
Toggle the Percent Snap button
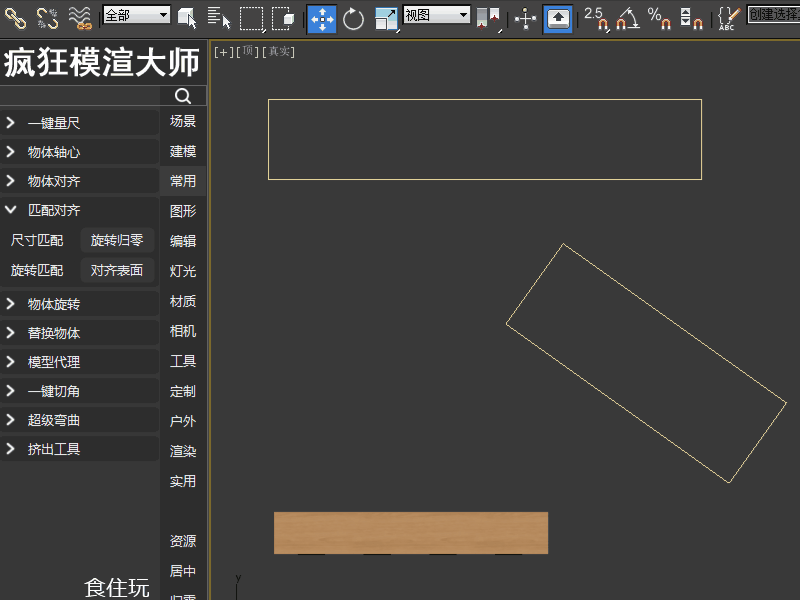659,19
